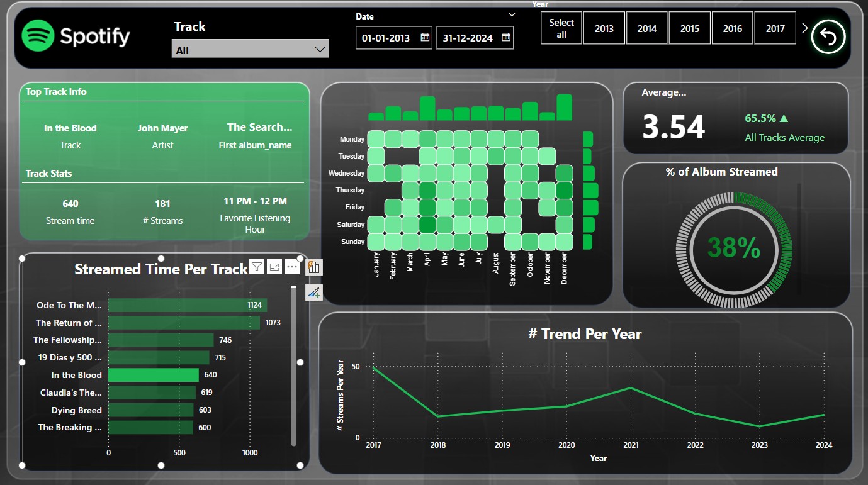Toggle the 2013 year slicer tile
The width and height of the screenshot is (868, 485).
(x=604, y=28)
